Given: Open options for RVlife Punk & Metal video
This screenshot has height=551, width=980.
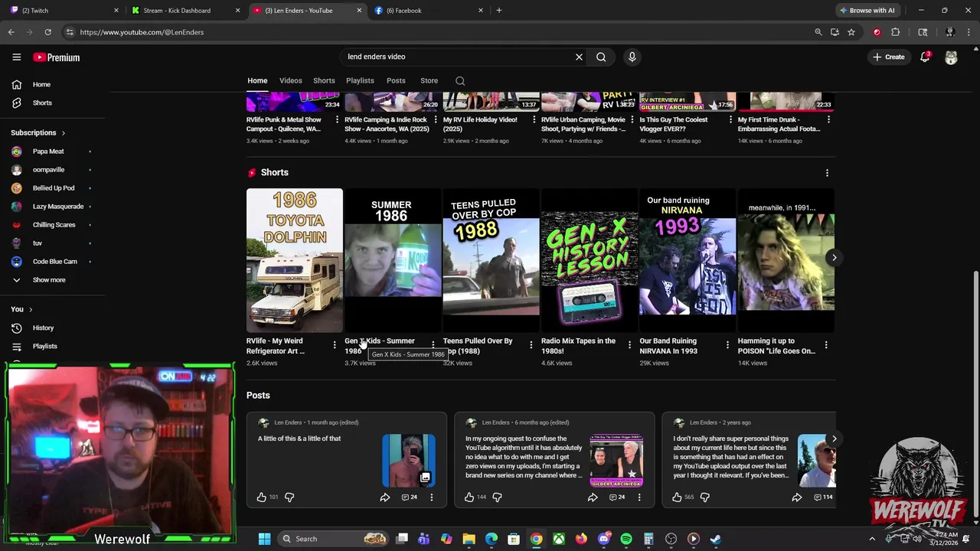Looking at the screenshot, I should tap(337, 120).
